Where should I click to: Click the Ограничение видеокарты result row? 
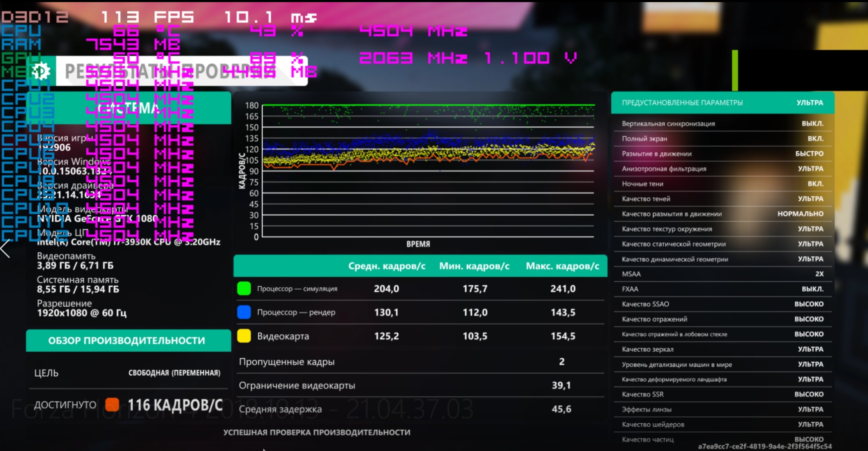420,385
